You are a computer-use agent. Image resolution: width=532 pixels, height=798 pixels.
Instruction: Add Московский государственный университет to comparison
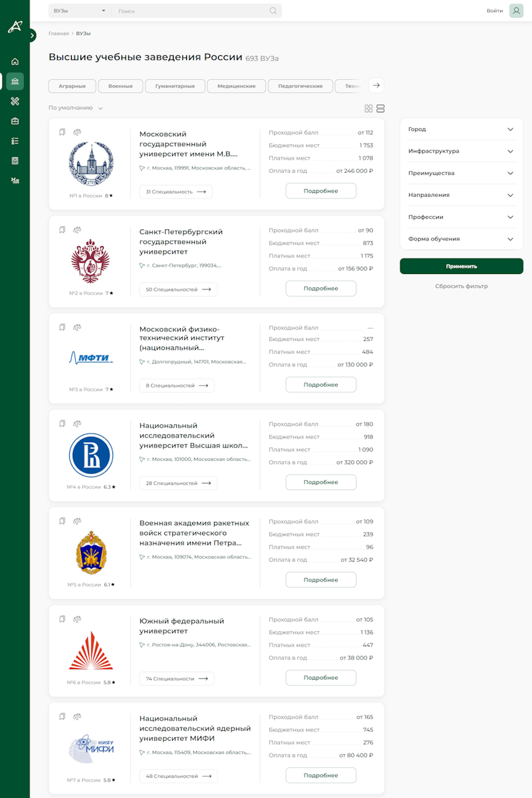click(x=77, y=132)
